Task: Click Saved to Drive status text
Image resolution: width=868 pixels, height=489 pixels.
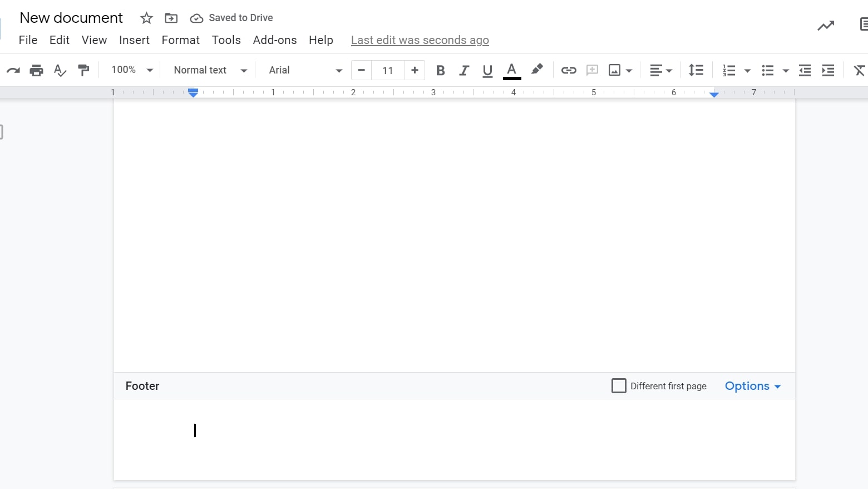Action: point(241,18)
